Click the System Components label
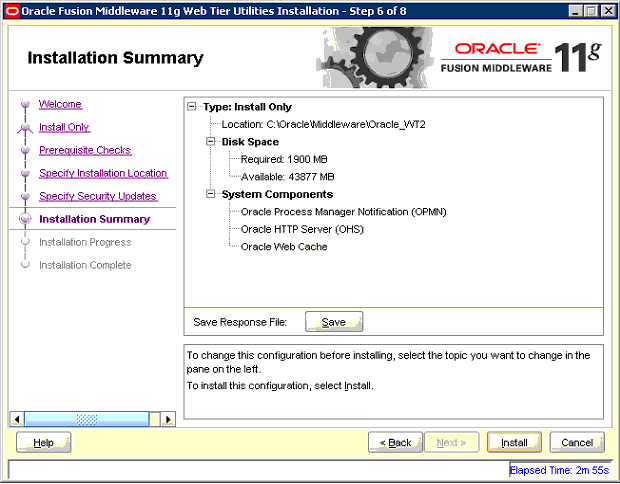The height and width of the screenshot is (484, 620). [x=277, y=195]
